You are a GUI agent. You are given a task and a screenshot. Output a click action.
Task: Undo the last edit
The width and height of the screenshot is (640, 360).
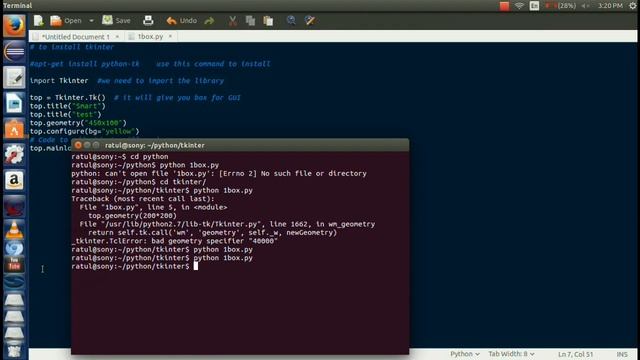coord(182,20)
